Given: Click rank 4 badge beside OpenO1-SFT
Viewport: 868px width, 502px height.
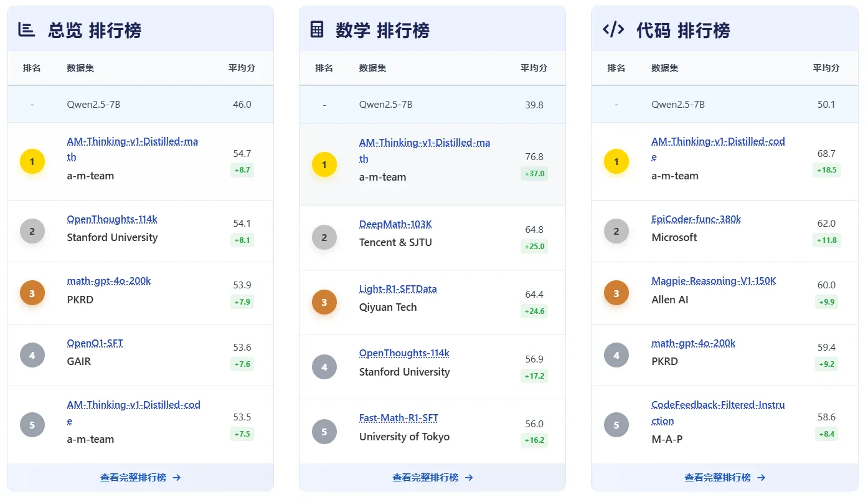Looking at the screenshot, I should tap(32, 356).
